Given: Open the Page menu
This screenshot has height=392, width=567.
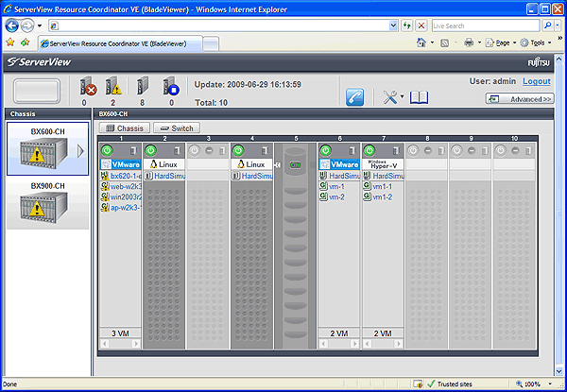Looking at the screenshot, I should (x=501, y=43).
